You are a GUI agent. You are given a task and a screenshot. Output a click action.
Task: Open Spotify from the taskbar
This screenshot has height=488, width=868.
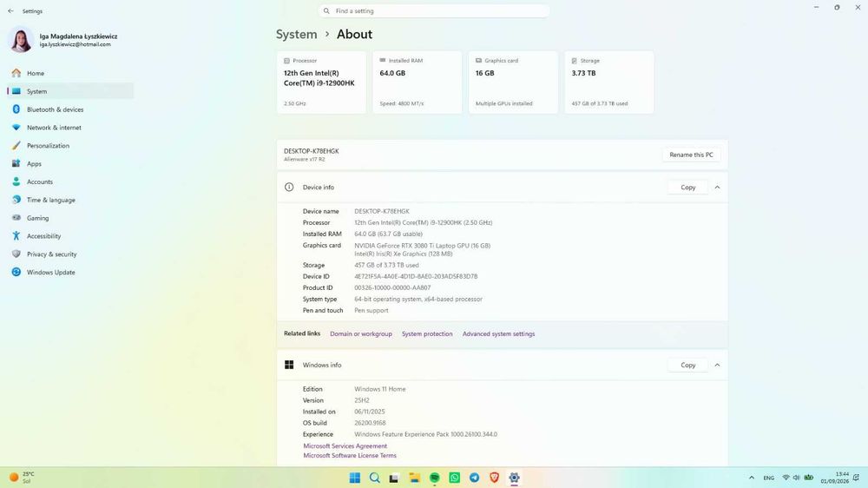435,478
